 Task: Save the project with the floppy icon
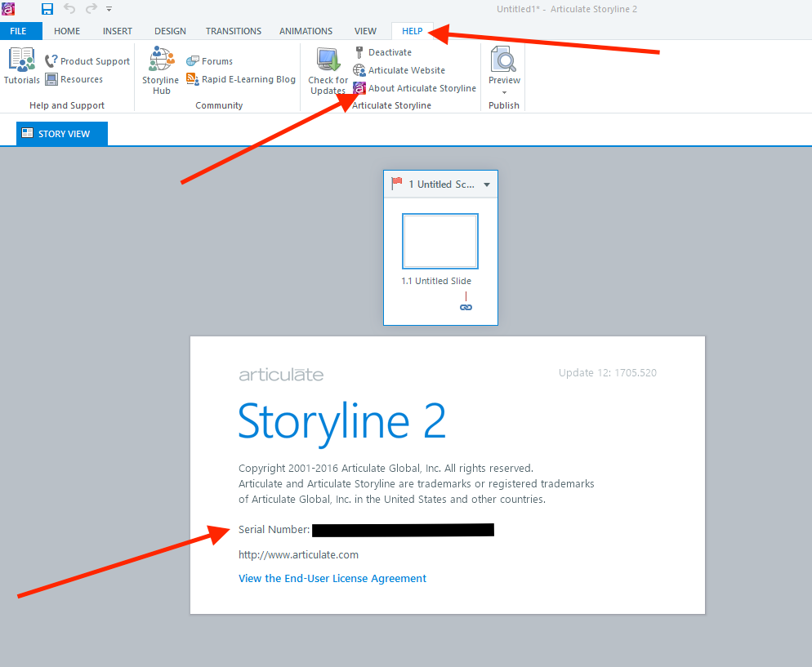pos(47,9)
